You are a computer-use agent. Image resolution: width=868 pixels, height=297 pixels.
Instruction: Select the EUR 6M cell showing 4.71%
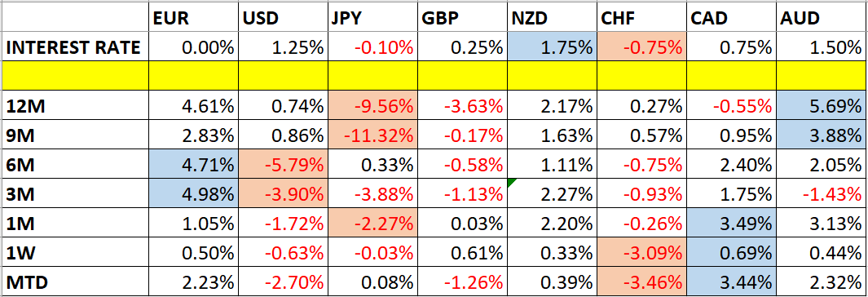(194, 164)
